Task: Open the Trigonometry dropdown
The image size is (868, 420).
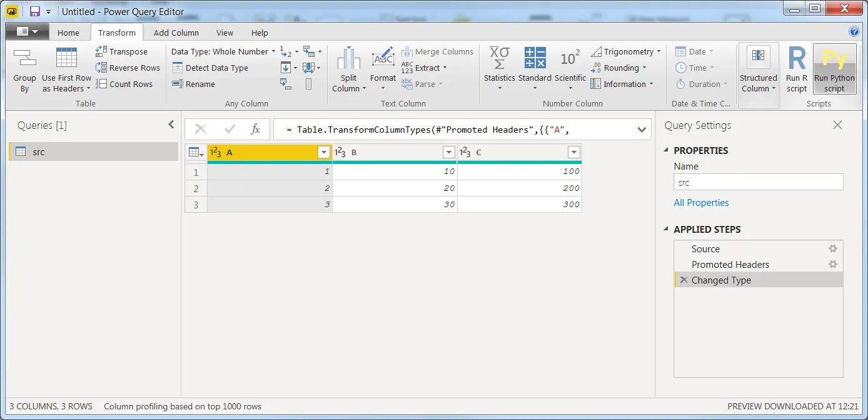Action: pos(625,51)
